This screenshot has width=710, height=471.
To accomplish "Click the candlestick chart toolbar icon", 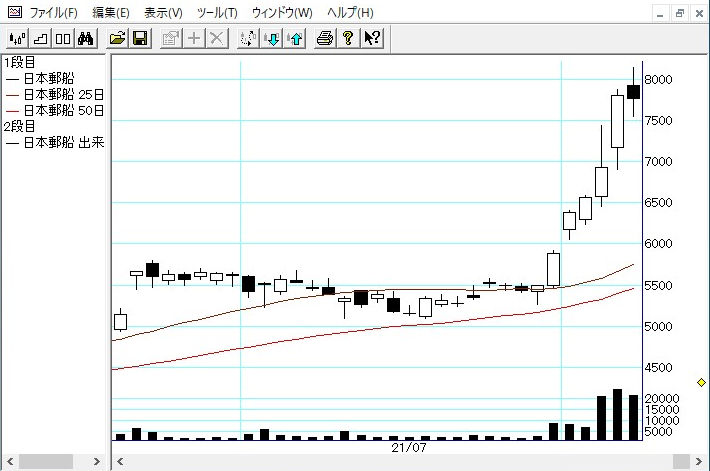I will point(17,39).
